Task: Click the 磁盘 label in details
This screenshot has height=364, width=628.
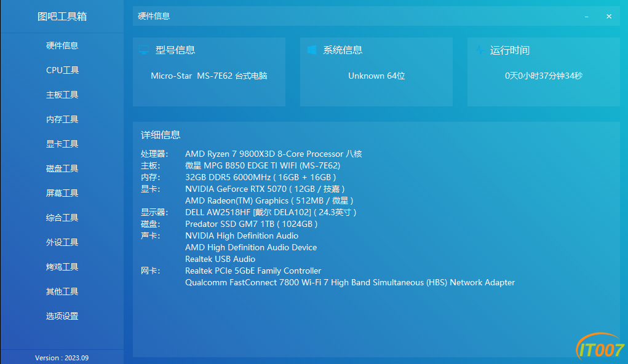Action: (151, 224)
